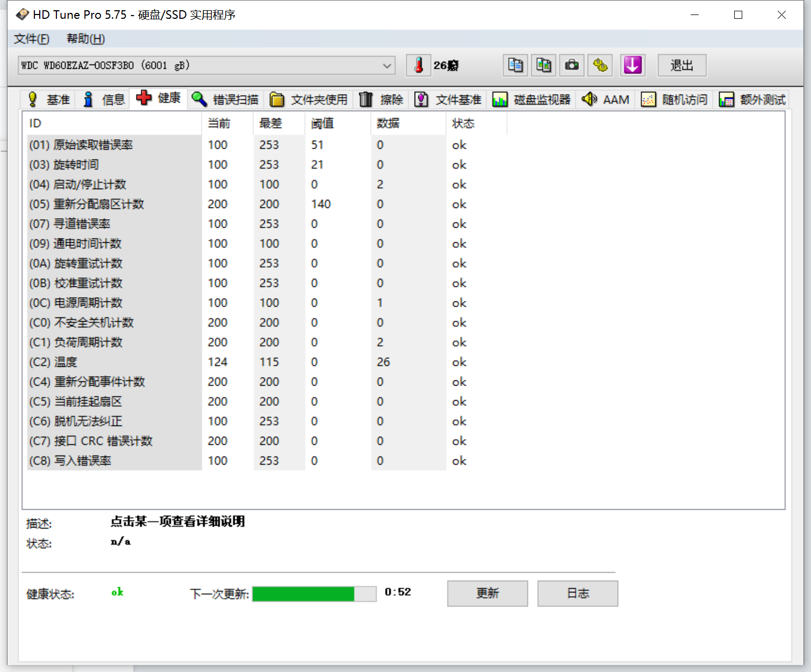Viewport: 811px width, 672px height.
Task: Select the (C0) 不安全关机计数 row
Action: [x=267, y=323]
